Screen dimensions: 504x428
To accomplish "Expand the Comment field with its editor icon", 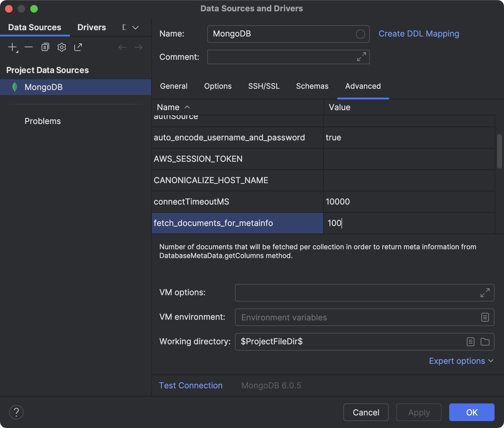I will [361, 57].
